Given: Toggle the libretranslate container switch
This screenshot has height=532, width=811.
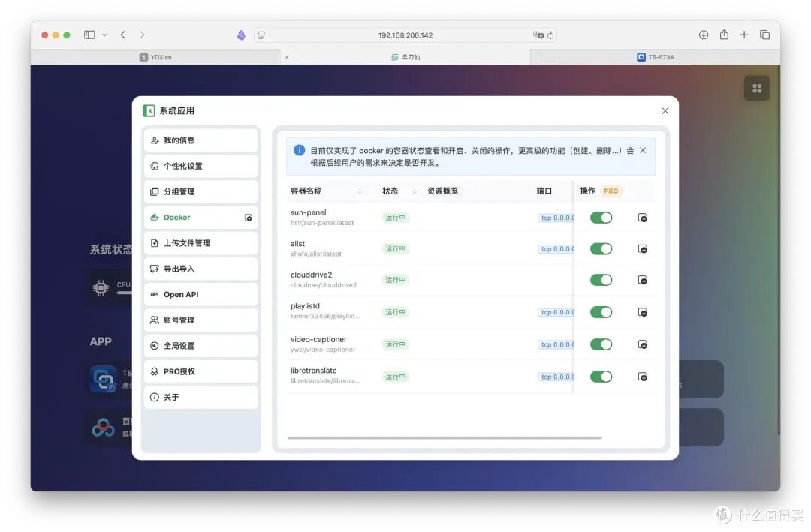Looking at the screenshot, I should (x=601, y=377).
